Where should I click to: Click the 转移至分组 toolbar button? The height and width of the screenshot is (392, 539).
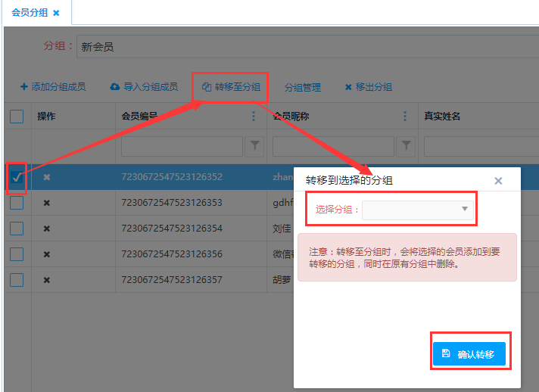click(231, 87)
